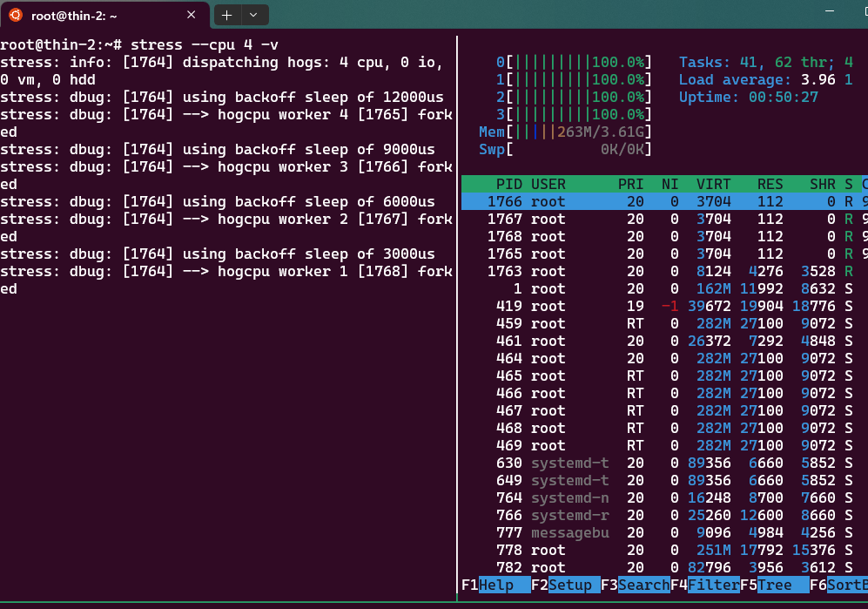The height and width of the screenshot is (609, 868).
Task: Select process row PID 1763
Action: [664, 272]
